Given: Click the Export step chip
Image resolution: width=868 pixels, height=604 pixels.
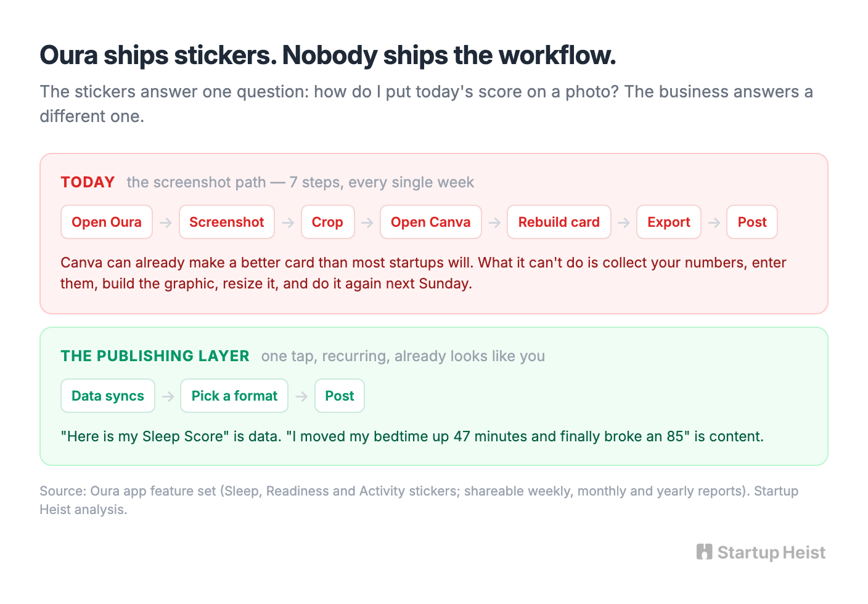Looking at the screenshot, I should tap(669, 222).
